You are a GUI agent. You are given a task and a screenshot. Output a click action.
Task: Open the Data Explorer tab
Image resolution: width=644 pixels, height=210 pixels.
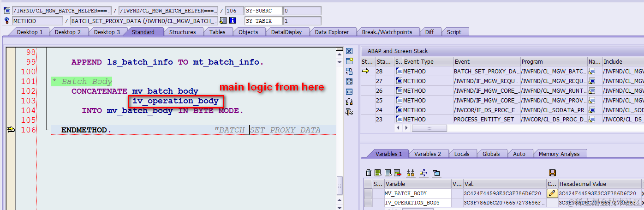[332, 32]
